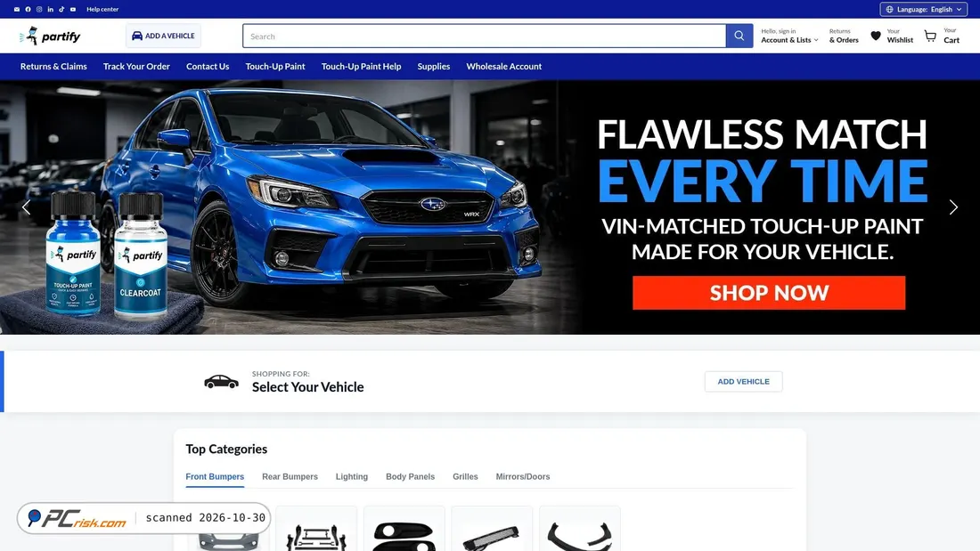Click the red SHOP NOW button
The width and height of the screenshot is (980, 551).
pos(769,292)
